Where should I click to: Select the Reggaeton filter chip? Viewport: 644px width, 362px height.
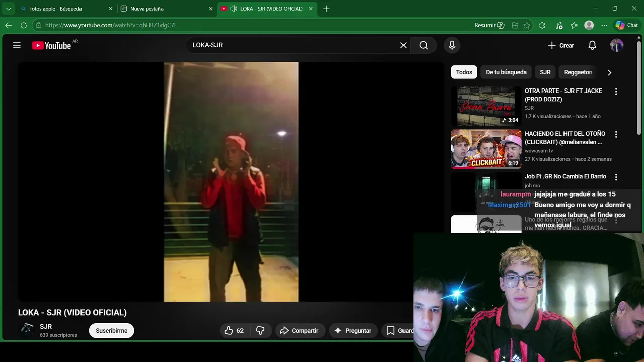click(x=578, y=72)
